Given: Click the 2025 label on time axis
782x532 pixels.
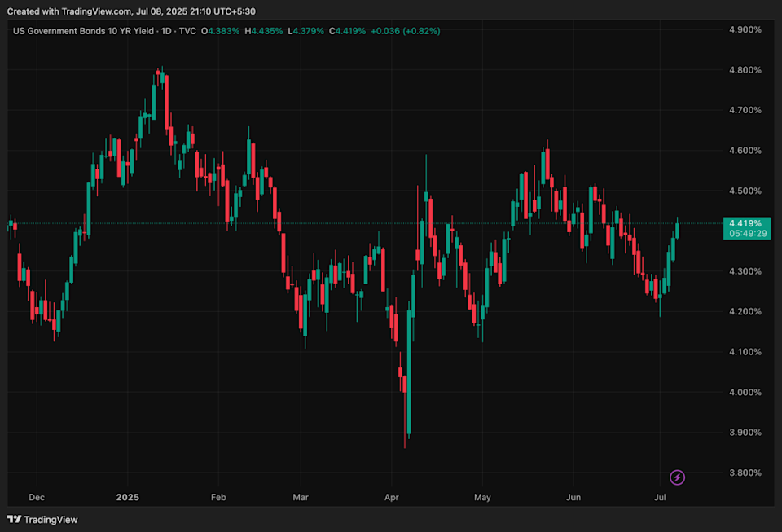Looking at the screenshot, I should 128,497.
